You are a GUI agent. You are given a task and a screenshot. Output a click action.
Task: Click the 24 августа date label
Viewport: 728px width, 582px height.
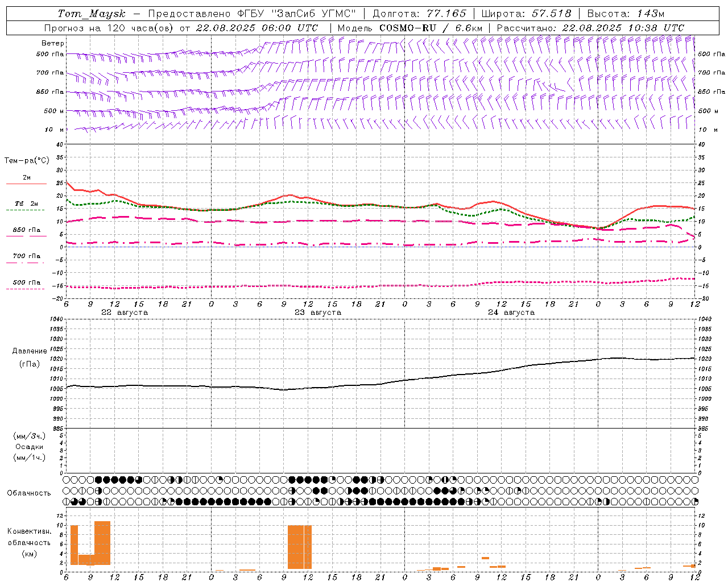(511, 313)
